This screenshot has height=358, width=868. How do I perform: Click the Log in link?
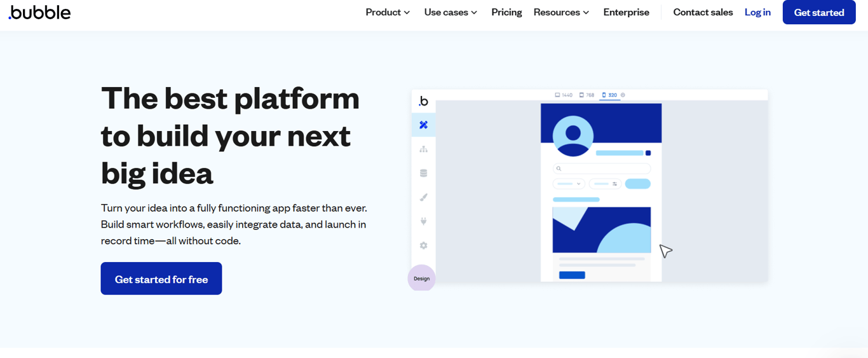[757, 12]
